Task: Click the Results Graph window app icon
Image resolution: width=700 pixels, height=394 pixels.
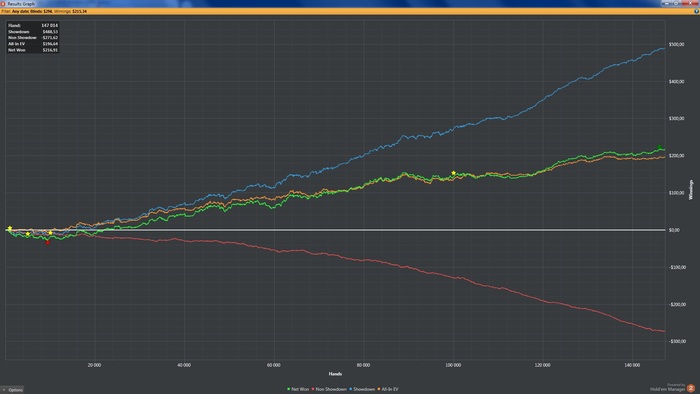Action: coord(3,4)
